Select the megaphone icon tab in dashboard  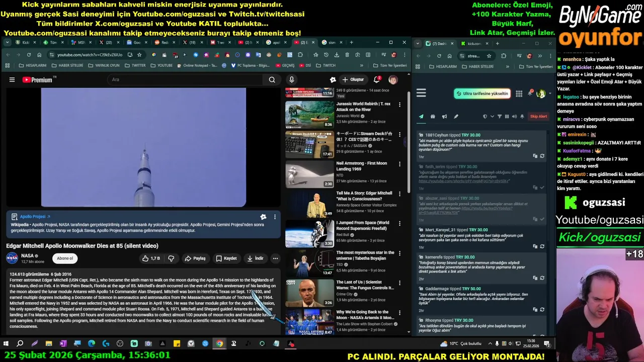coord(444,117)
